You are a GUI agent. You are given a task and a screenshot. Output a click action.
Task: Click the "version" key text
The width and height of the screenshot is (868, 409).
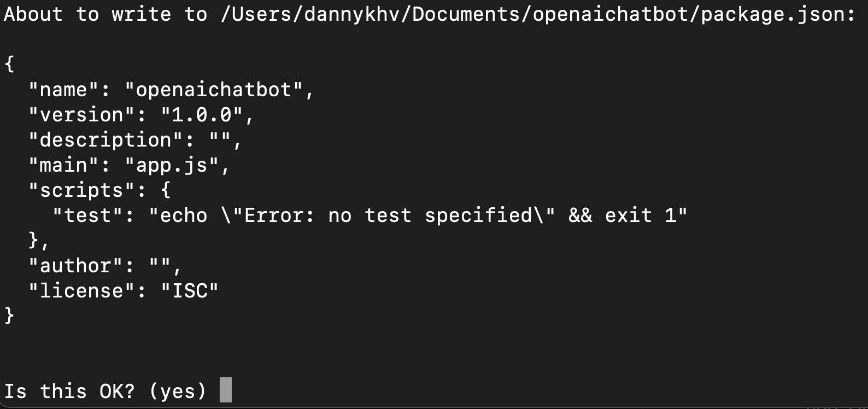(x=81, y=115)
